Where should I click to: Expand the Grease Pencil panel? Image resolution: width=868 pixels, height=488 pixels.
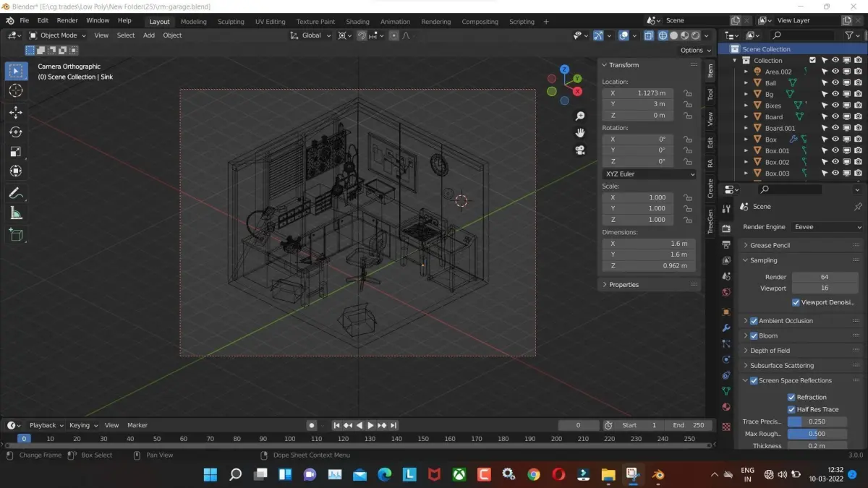[801, 246]
